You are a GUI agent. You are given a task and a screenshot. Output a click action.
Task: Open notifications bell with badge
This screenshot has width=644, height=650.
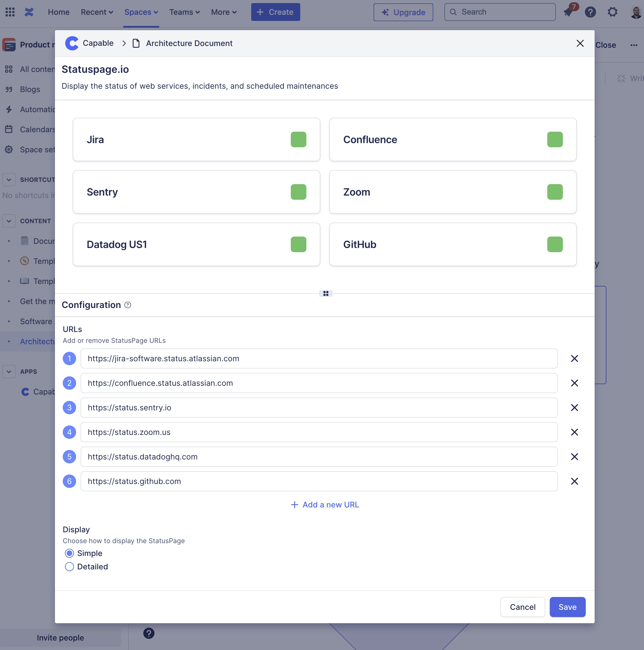tap(568, 12)
